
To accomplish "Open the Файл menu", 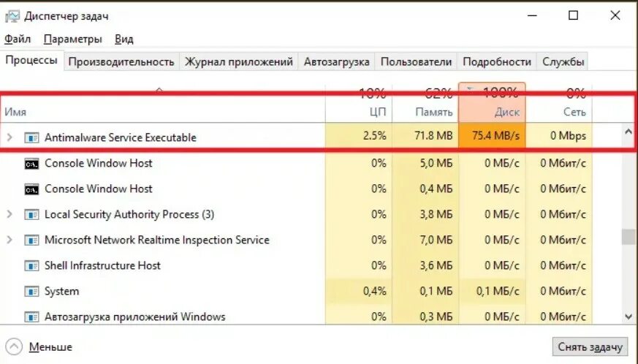I will (18, 39).
